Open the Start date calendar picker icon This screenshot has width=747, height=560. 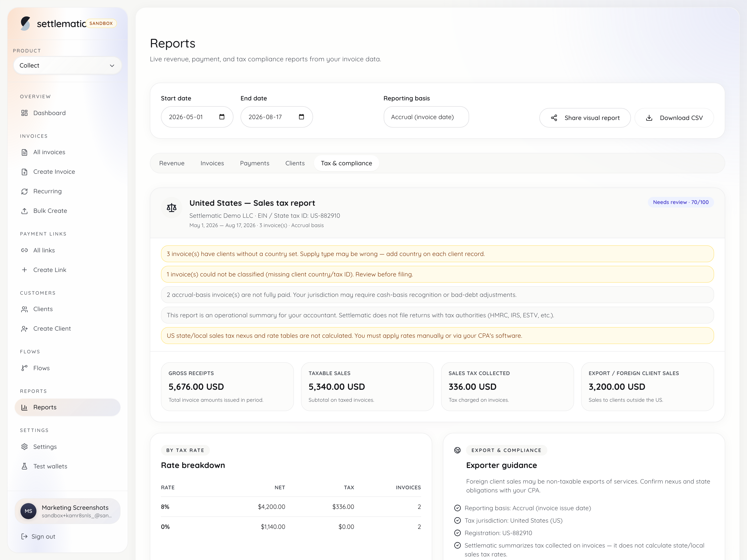pyautogui.click(x=222, y=117)
